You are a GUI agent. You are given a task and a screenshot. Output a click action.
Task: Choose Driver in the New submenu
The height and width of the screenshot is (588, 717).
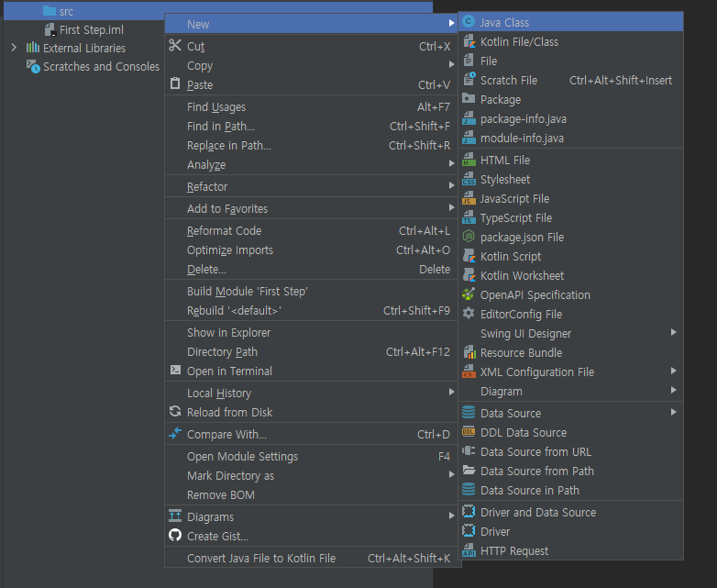click(571, 532)
